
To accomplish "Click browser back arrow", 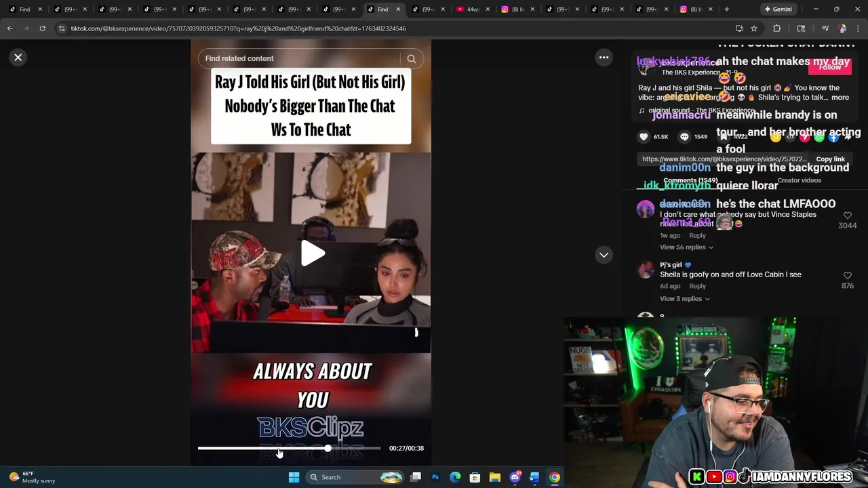I will coord(9,28).
